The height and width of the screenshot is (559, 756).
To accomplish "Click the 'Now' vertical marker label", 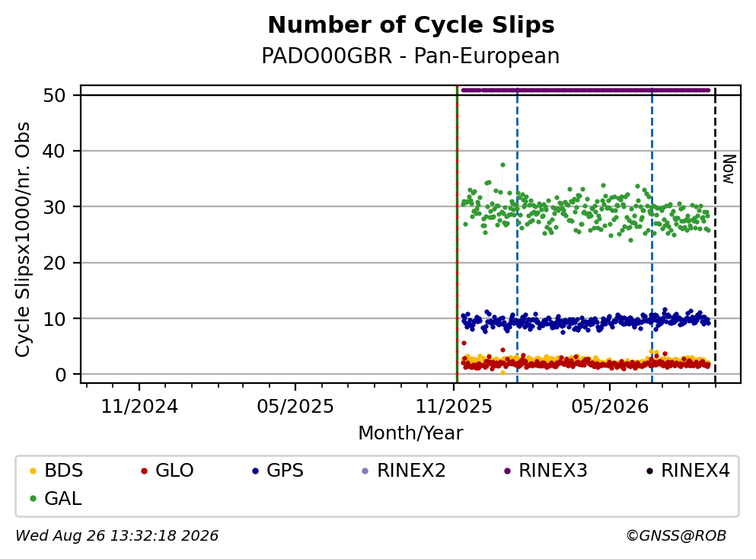I will click(729, 169).
